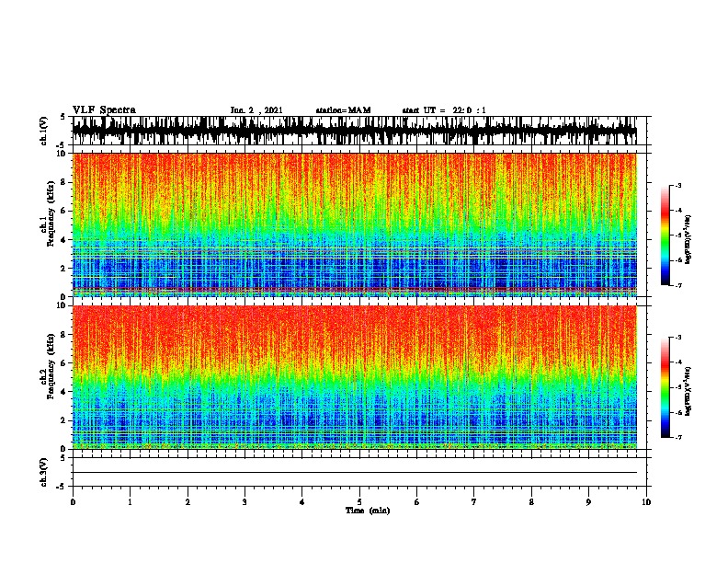Image resolution: width=728 pixels, height=563 pixels.
Task: Click the "4" tick label on the ch.1 frequency axis
Action: pos(63,240)
